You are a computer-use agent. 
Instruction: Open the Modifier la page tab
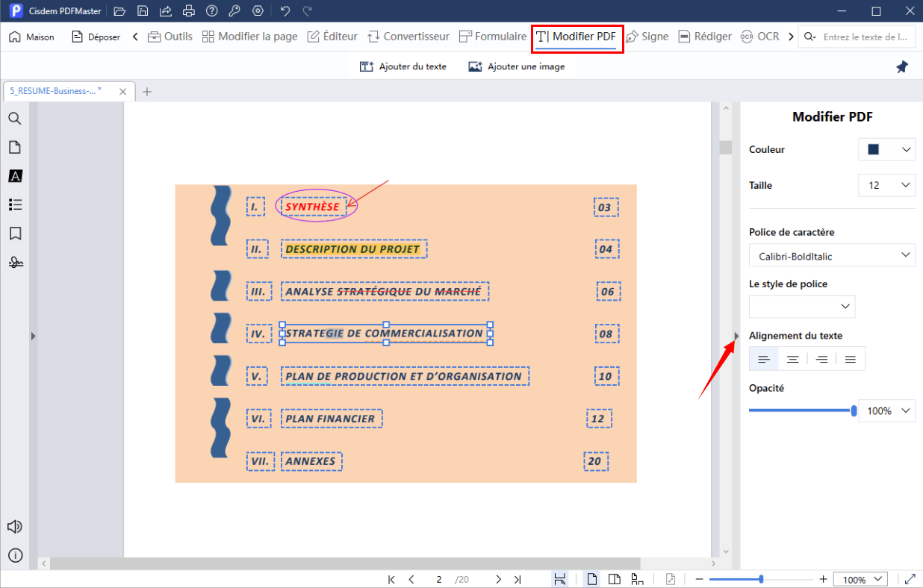point(250,37)
